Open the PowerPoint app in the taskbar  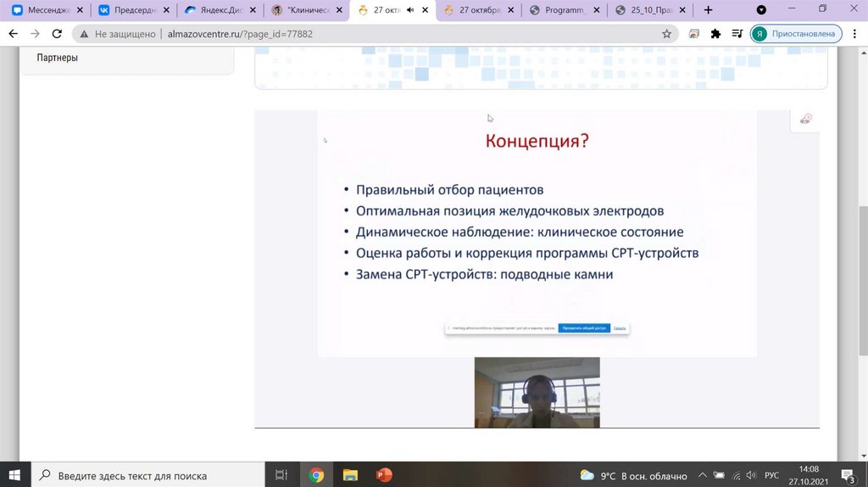pos(384,475)
